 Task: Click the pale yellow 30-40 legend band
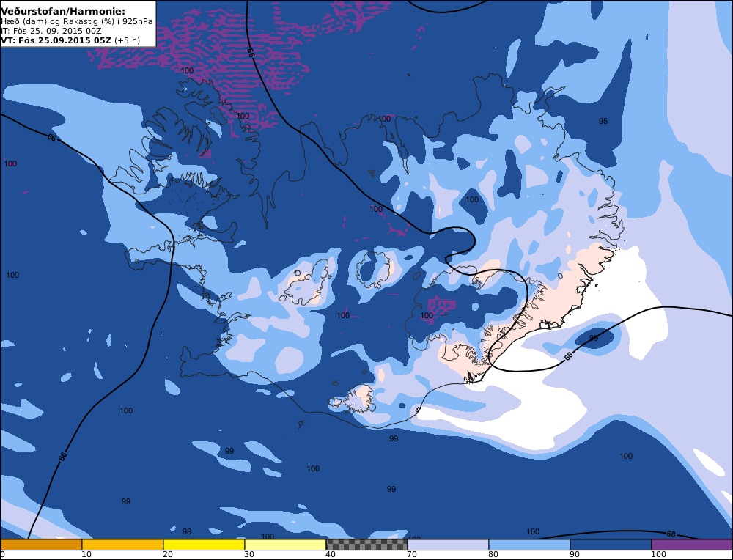tap(285, 545)
